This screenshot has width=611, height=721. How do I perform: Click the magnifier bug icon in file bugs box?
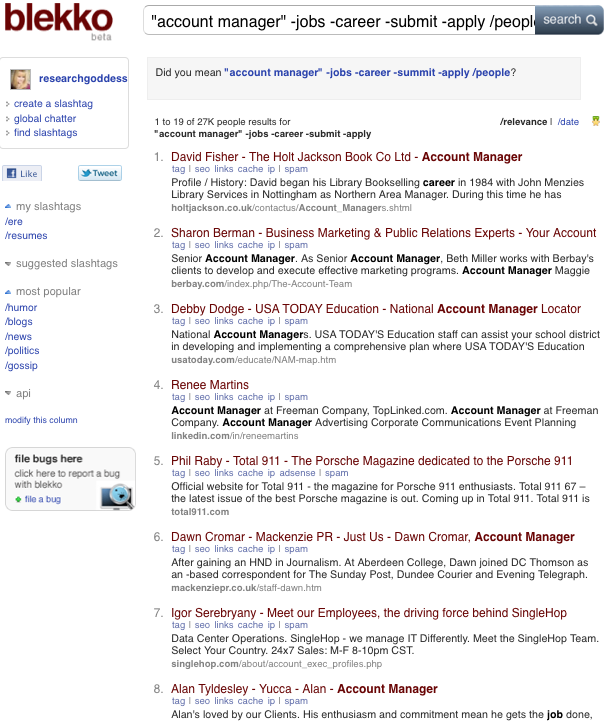118,497
